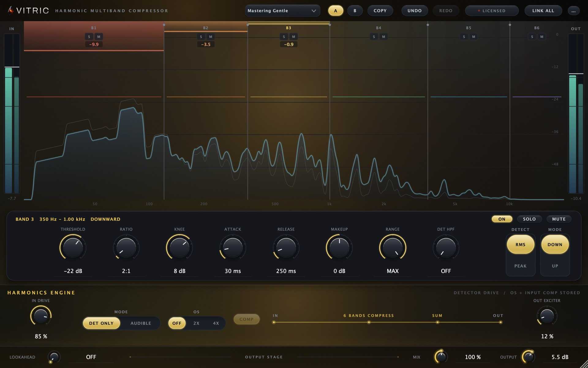
Task: Click the ATTACK knob
Action: click(x=233, y=247)
